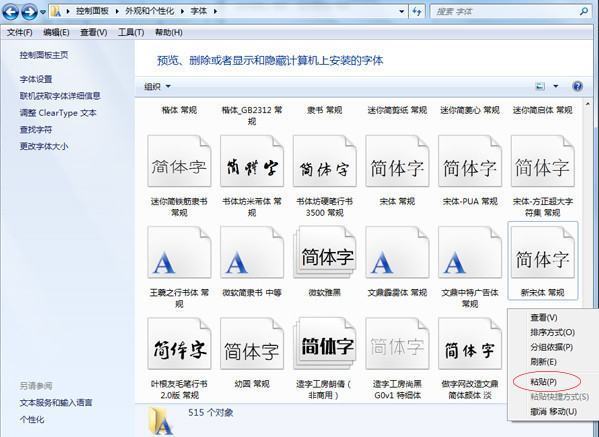
Task: Open the 文件(F) menu
Action: 19,32
